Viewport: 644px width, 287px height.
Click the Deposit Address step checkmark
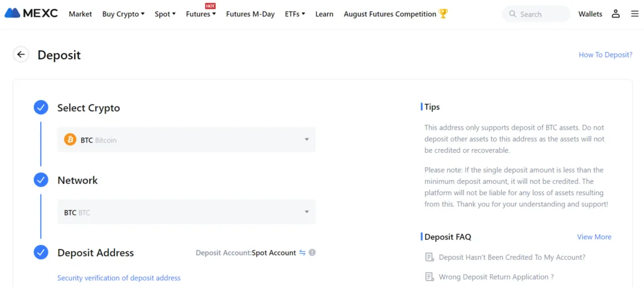coord(41,252)
